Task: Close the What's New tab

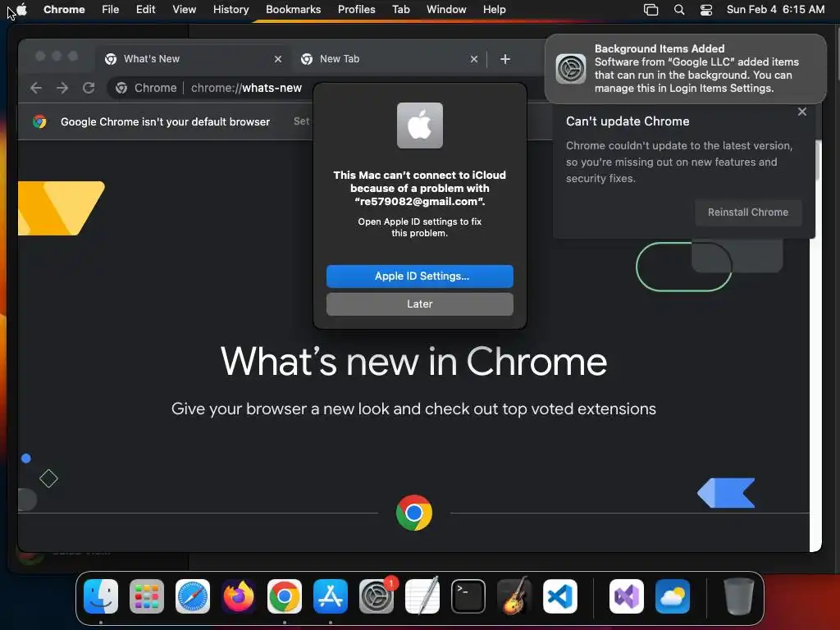Action: (x=278, y=59)
